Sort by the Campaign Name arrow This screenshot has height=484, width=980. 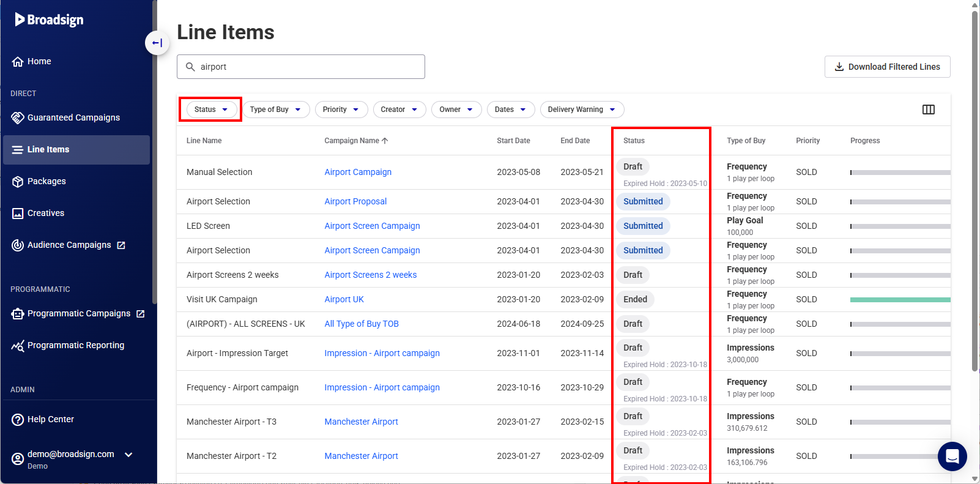pos(385,141)
